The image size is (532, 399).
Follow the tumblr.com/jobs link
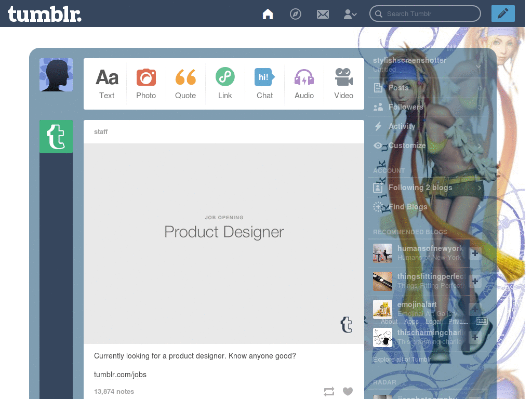point(120,375)
